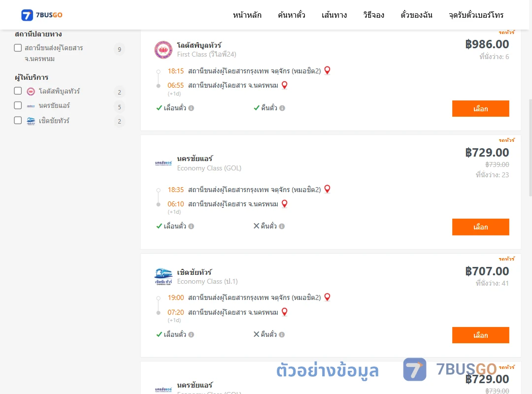Click คืนตั๋ว info icon on the 18:35 trip card
Screen dimensions: 532x394
point(282,226)
